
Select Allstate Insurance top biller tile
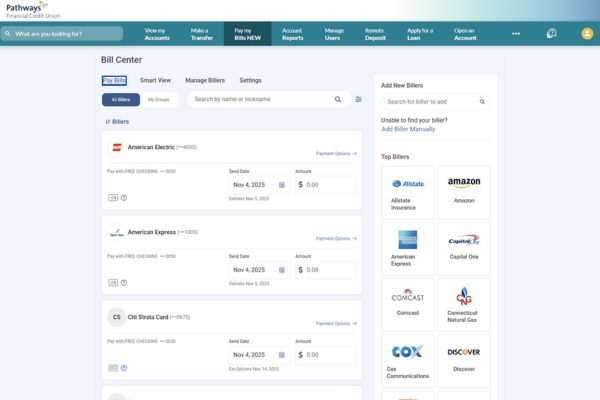point(408,193)
